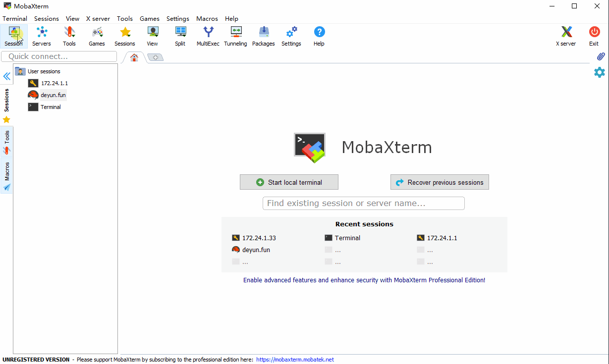
Task: Select the Split toolbar icon
Action: coord(180,36)
